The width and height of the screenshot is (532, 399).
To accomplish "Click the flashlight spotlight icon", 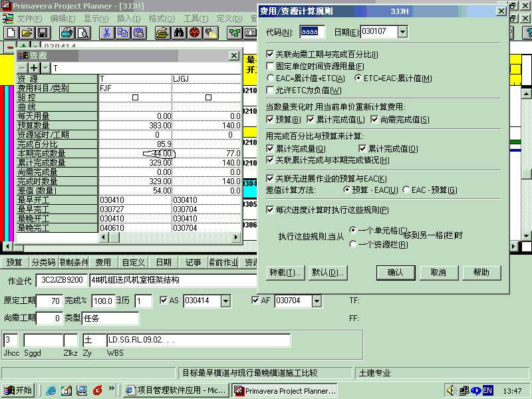I will pos(210,33).
